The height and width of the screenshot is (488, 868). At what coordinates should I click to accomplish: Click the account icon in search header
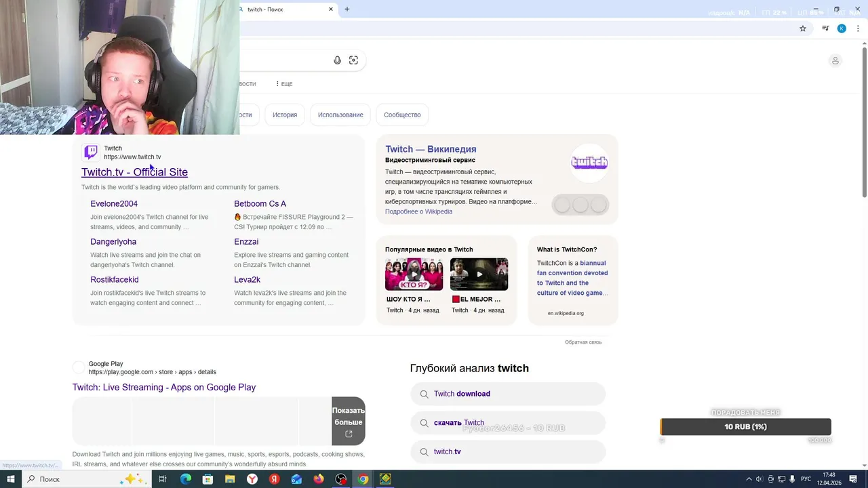pyautogui.click(x=835, y=60)
